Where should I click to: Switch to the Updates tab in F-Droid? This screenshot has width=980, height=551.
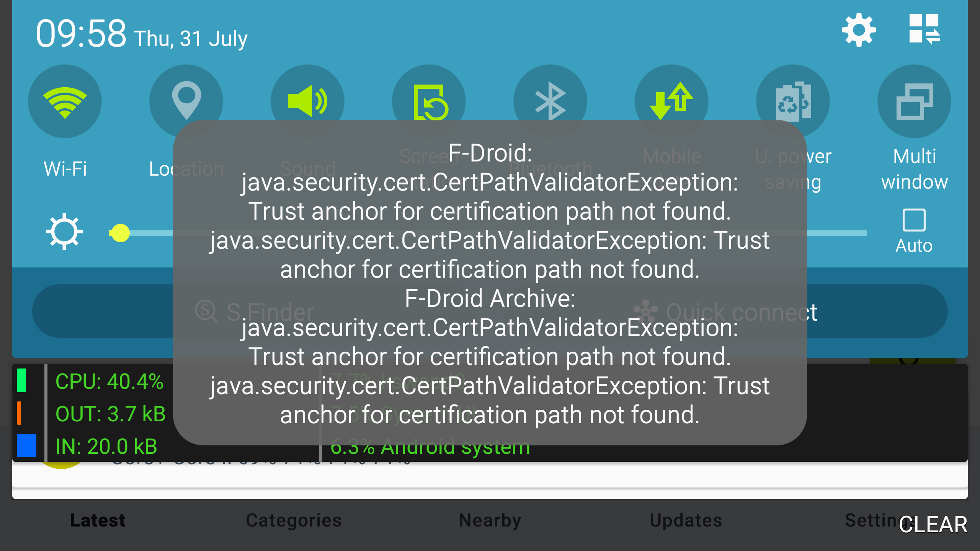tap(686, 520)
